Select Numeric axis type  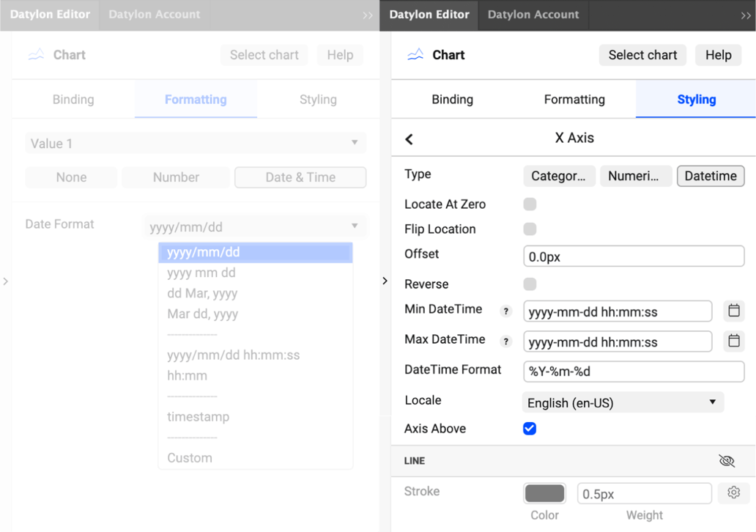636,176
